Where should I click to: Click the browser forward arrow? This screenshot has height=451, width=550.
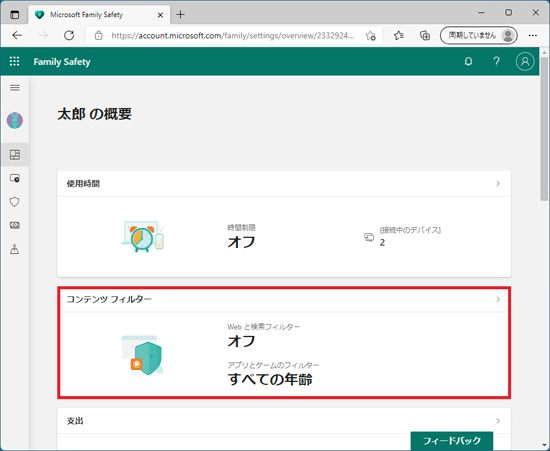[x=43, y=35]
